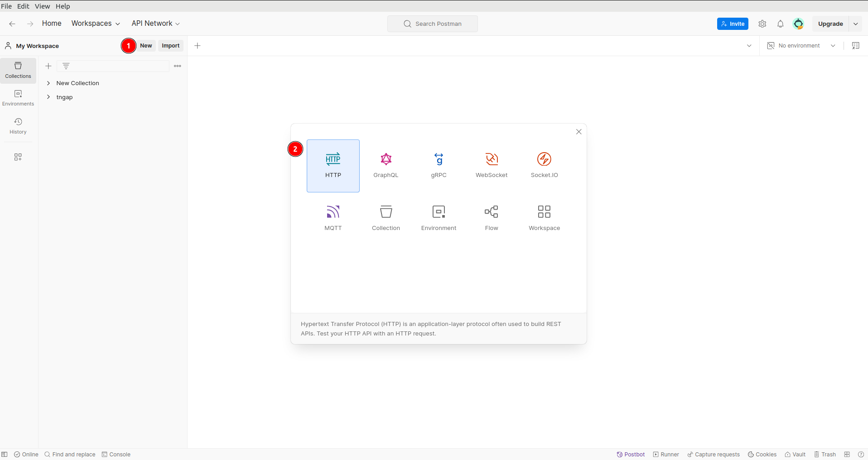This screenshot has width=868, height=460.
Task: Go to Home
Action: pyautogui.click(x=52, y=24)
